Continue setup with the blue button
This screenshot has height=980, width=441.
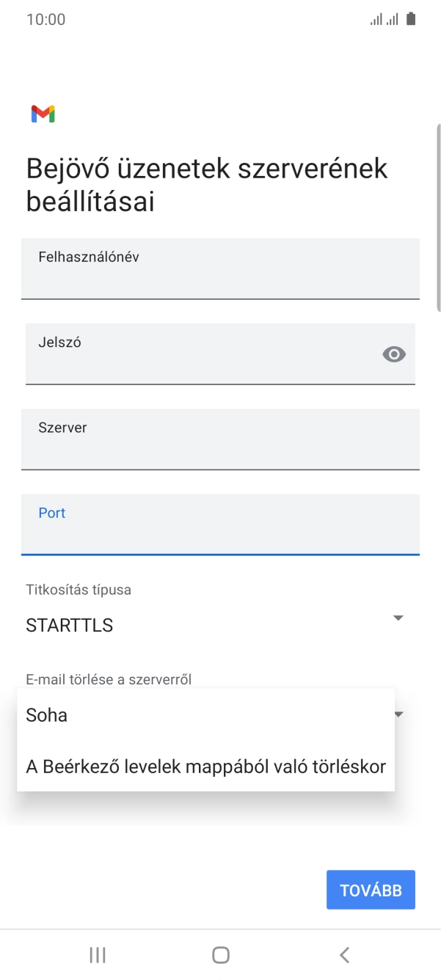click(x=371, y=889)
